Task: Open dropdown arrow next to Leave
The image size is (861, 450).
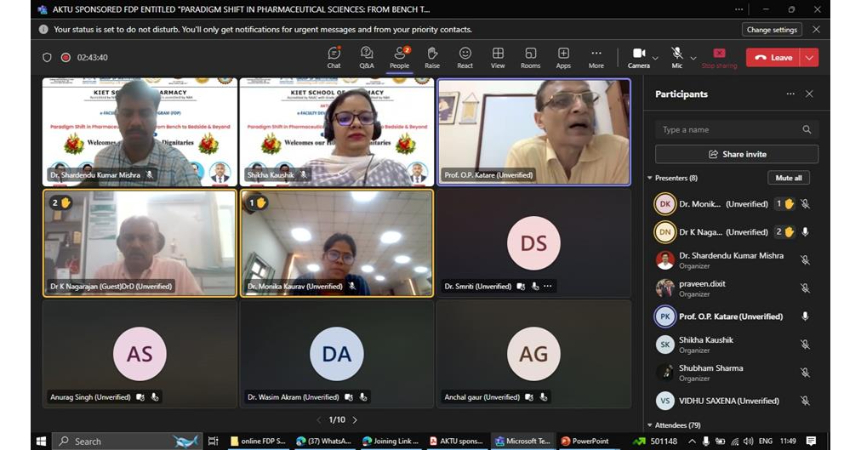Action: tap(809, 58)
